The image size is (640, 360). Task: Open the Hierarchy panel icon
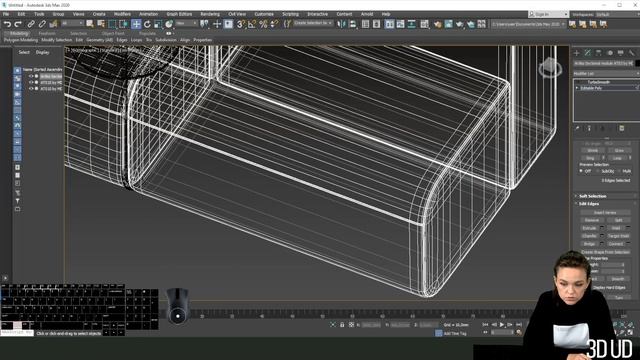pyautogui.click(x=598, y=53)
